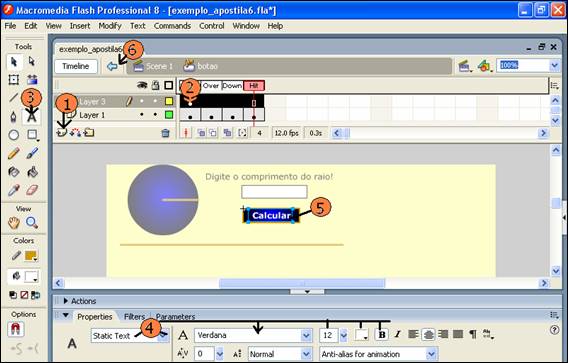Toggle show all layers as outlines

coord(169,85)
